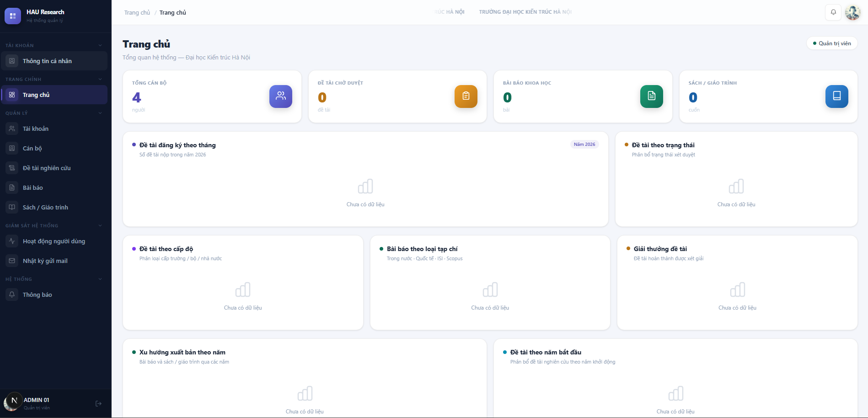Image resolution: width=868 pixels, height=418 pixels.
Task: Click the Sách / Giáo trình sidebar icon
Action: click(x=12, y=207)
